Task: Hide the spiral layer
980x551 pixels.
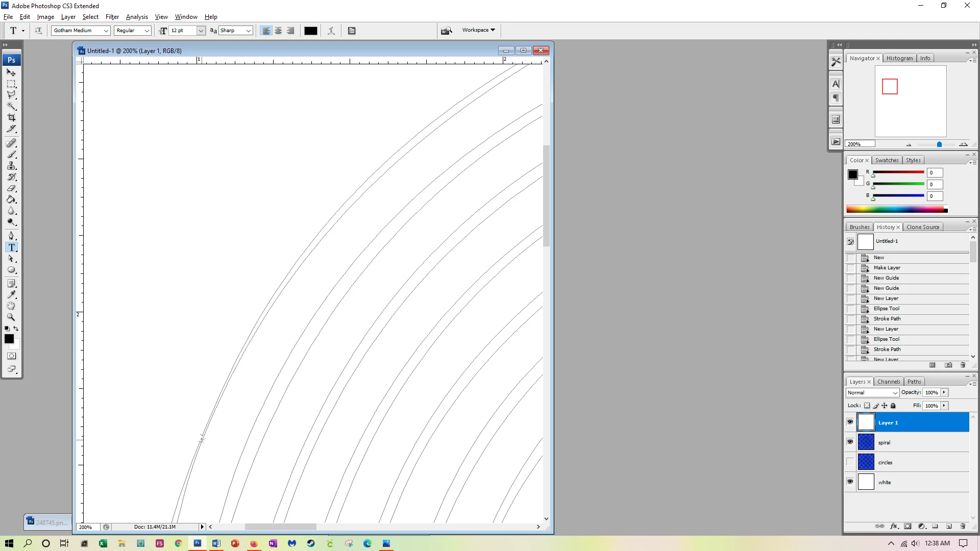Action: pos(850,442)
